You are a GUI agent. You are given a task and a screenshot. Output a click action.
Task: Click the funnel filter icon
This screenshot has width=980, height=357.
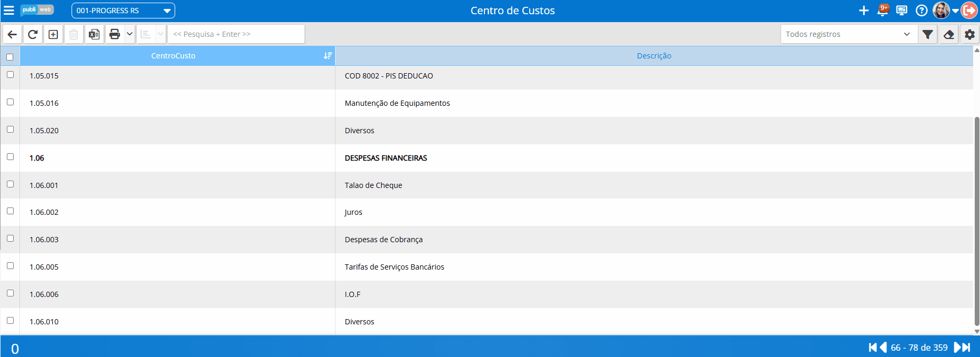[x=928, y=34]
